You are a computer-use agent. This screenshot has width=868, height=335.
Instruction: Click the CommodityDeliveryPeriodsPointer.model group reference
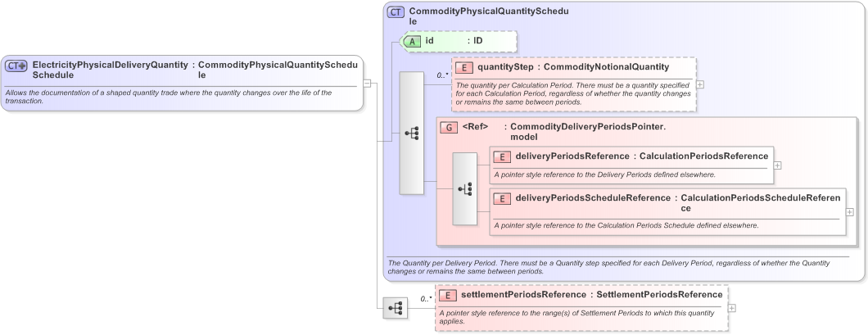(588, 132)
